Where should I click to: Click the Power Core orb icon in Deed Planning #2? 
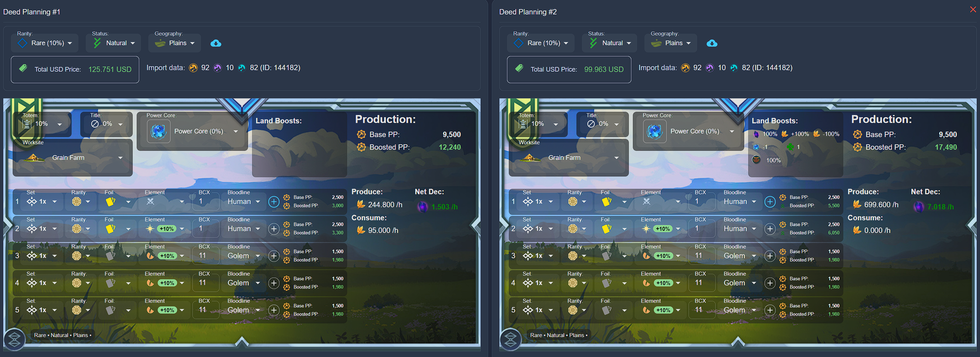(x=654, y=131)
